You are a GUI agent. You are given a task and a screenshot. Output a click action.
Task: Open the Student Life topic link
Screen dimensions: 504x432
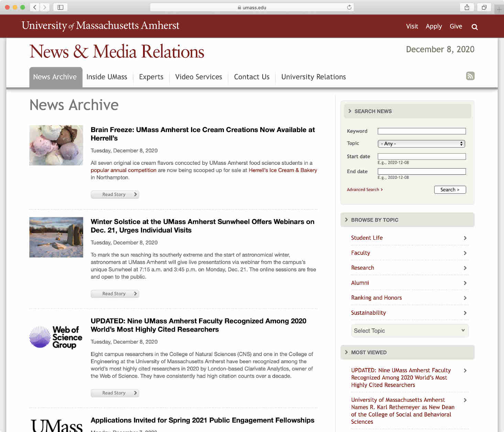click(367, 238)
